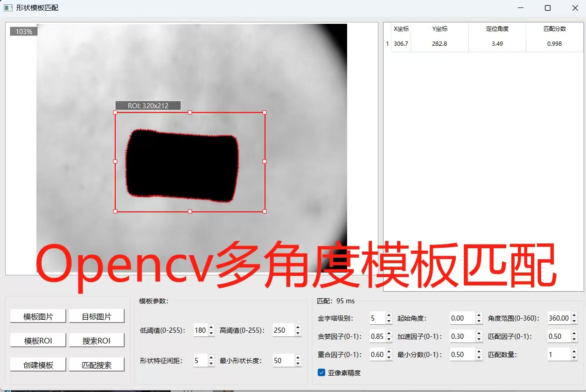Open the 目标图片 button
The height and width of the screenshot is (392, 586).
click(x=97, y=316)
